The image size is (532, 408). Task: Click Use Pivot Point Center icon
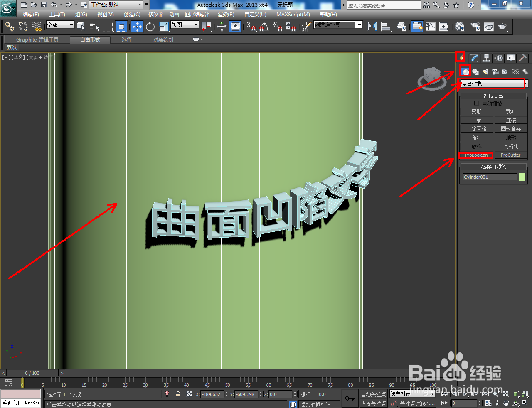pos(207,26)
